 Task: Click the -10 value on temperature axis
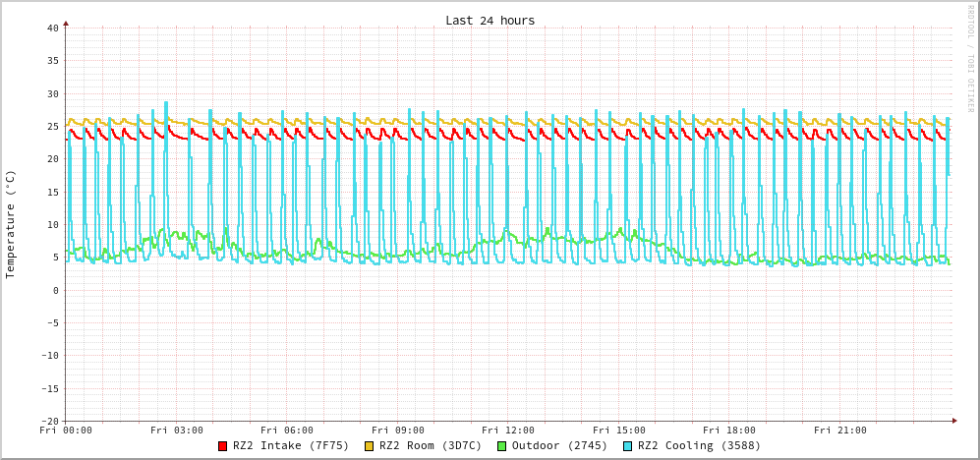pos(49,356)
